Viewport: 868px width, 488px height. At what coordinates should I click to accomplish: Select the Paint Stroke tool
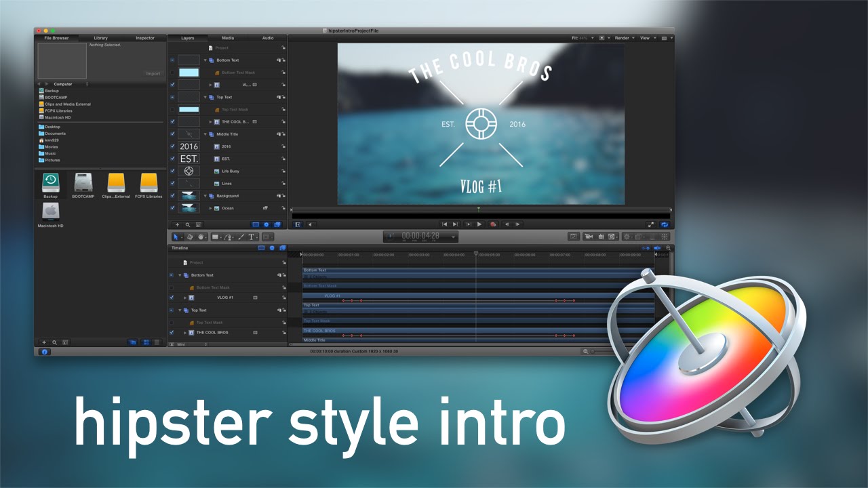click(x=241, y=237)
